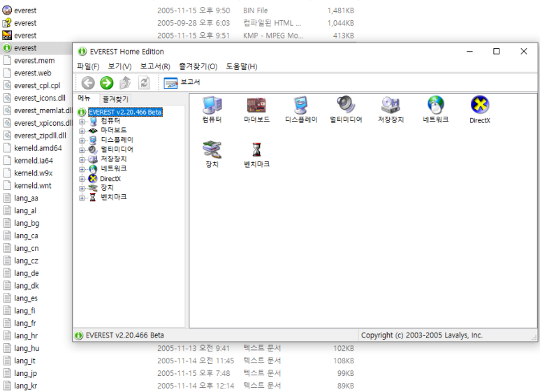
Task: Open the 도움말(H) menu
Action: [242, 66]
